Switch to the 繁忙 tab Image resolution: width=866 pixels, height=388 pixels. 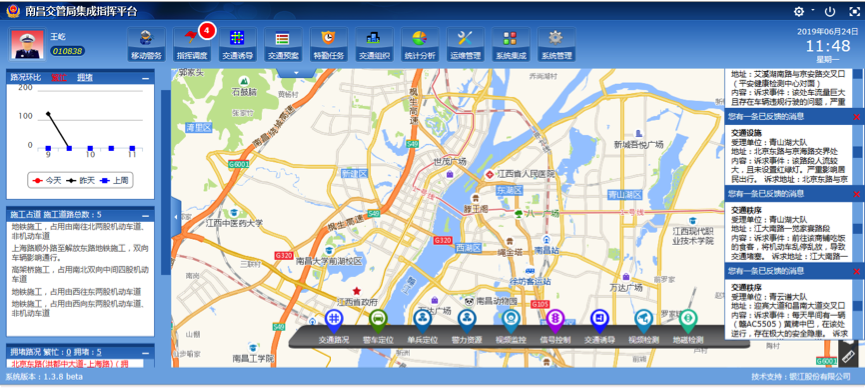click(59, 78)
